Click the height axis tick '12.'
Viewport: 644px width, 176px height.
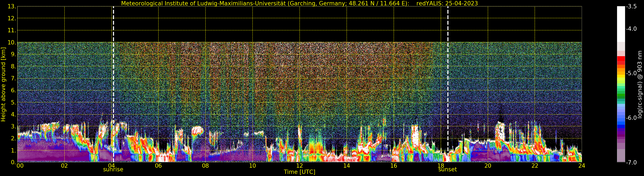pyautogui.click(x=12, y=18)
